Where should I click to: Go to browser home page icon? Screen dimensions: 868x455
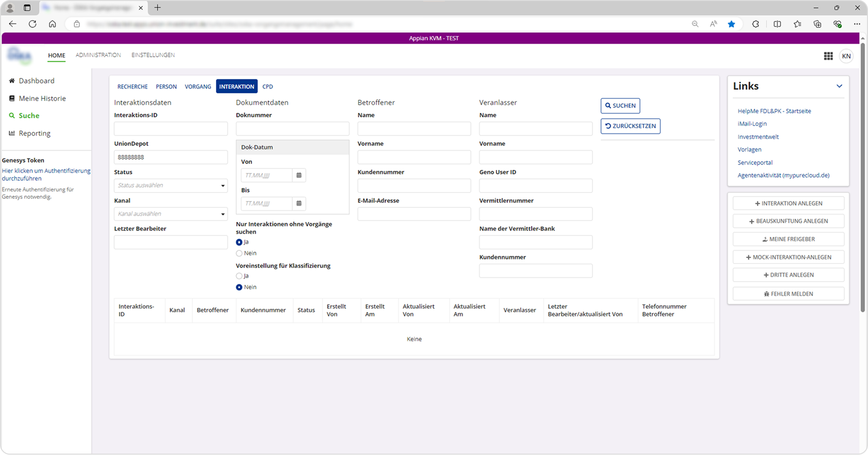click(x=52, y=24)
